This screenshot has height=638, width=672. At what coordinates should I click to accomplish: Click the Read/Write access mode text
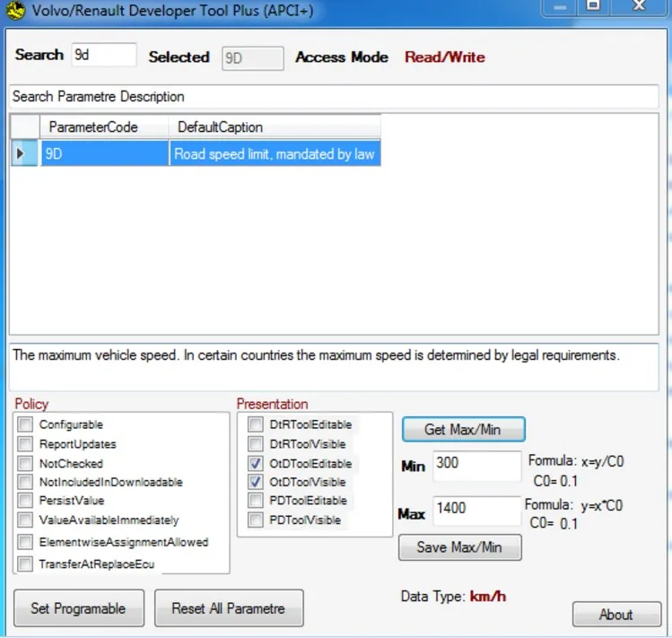[445, 57]
